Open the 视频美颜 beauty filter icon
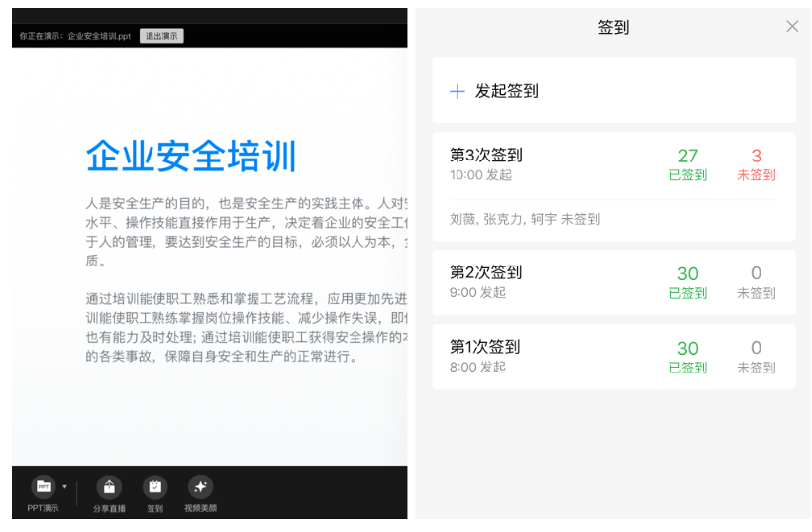This screenshot has width=812, height=532. (x=200, y=487)
